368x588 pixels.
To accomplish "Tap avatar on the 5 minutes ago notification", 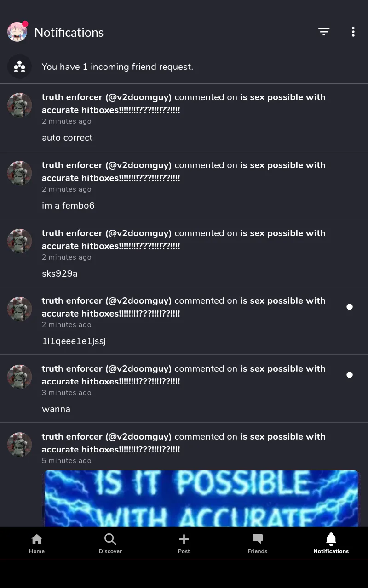I will [x=19, y=444].
